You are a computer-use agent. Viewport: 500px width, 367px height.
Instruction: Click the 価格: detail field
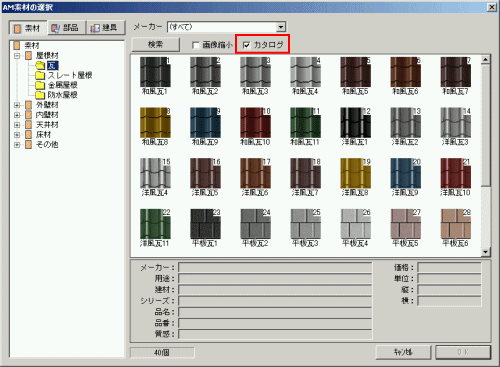pos(449,267)
